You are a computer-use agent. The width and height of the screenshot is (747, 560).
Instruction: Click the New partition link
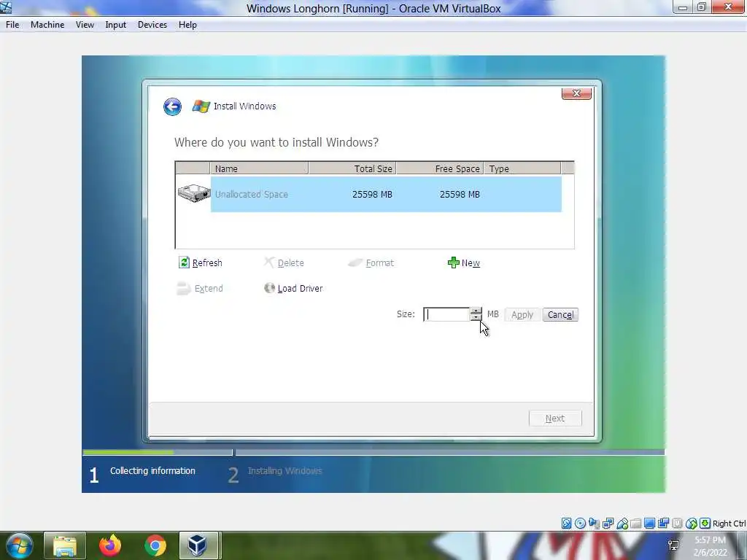(x=471, y=262)
